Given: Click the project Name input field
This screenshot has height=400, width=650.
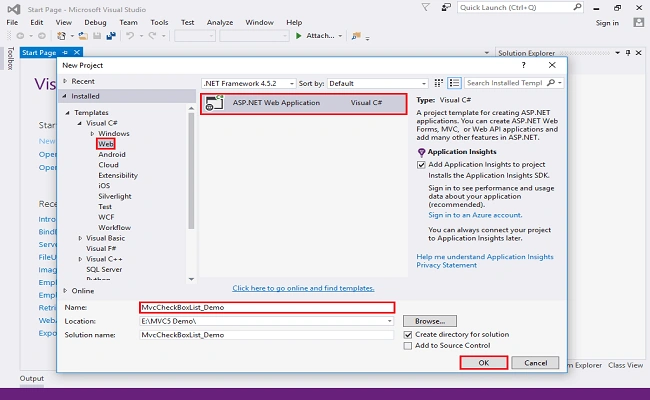Looking at the screenshot, I should click(267, 307).
